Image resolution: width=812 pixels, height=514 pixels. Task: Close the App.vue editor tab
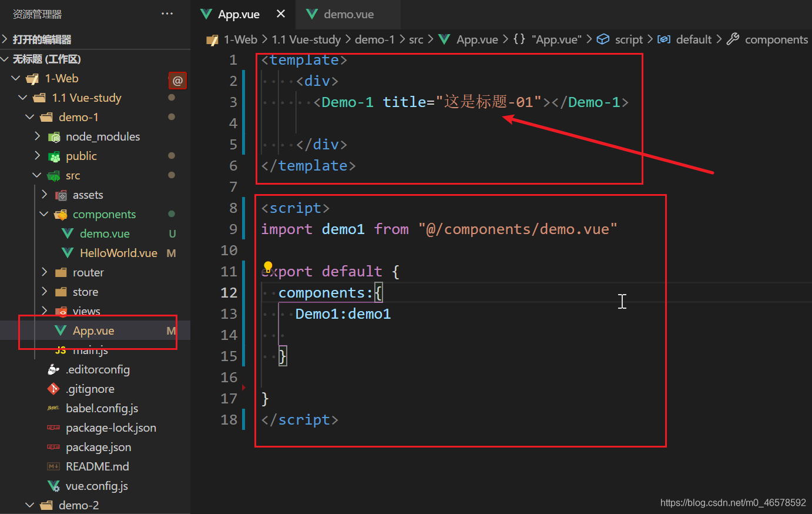[x=281, y=14]
